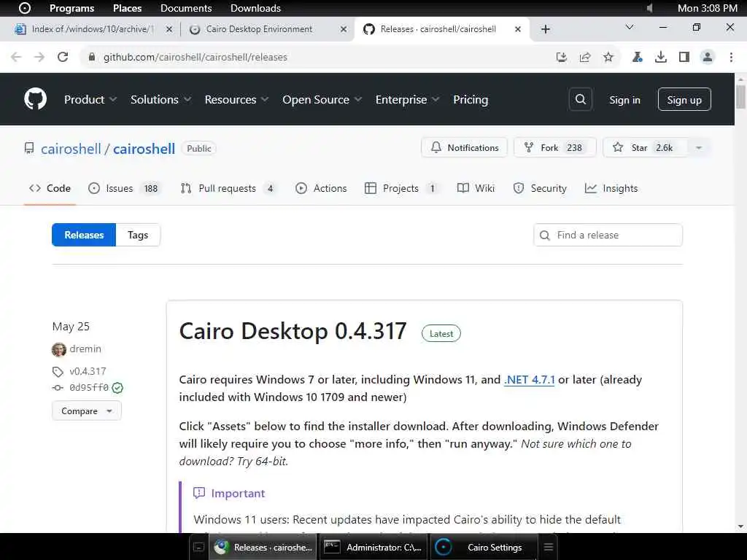This screenshot has height=560, width=747.
Task: Close the Releases cairoshell tab
Action: pos(518,29)
